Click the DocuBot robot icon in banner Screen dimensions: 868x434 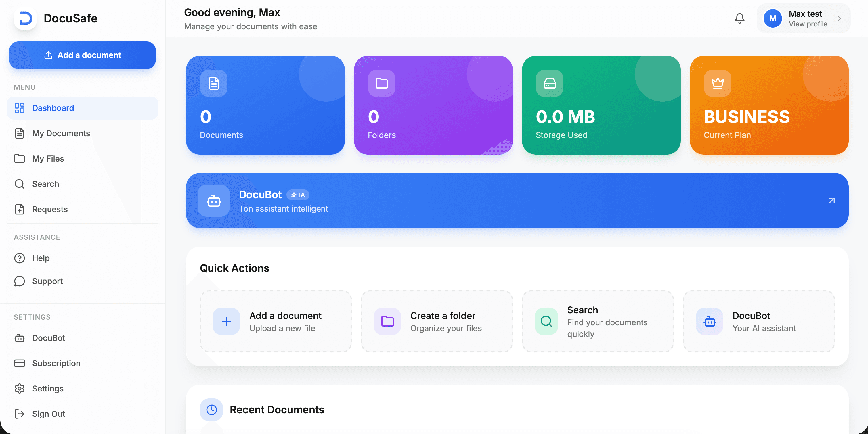(214, 201)
